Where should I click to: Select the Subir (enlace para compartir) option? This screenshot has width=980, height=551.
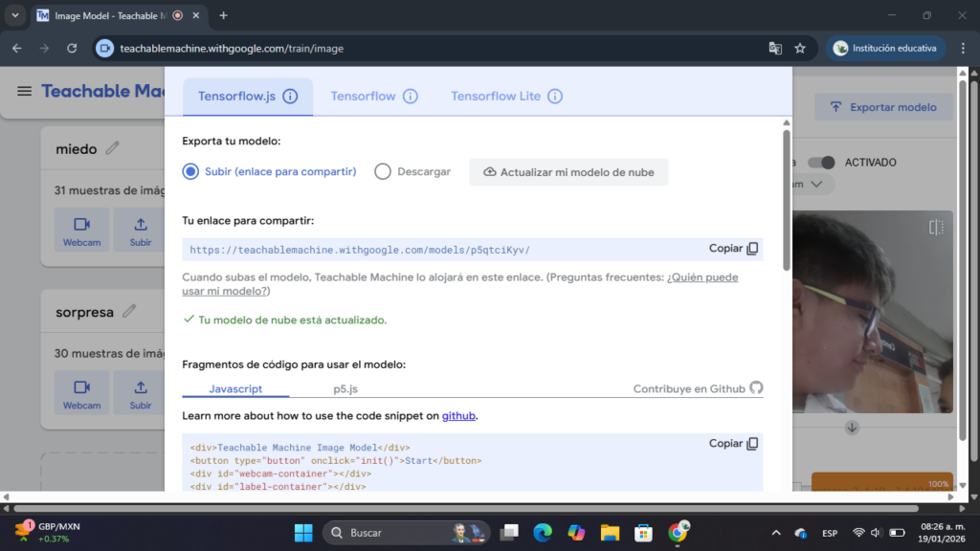pyautogui.click(x=190, y=172)
